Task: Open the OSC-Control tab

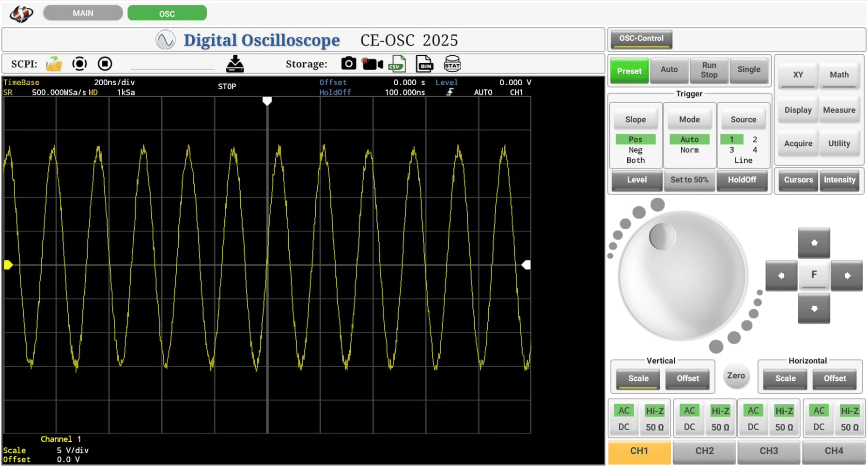Action: 641,39
